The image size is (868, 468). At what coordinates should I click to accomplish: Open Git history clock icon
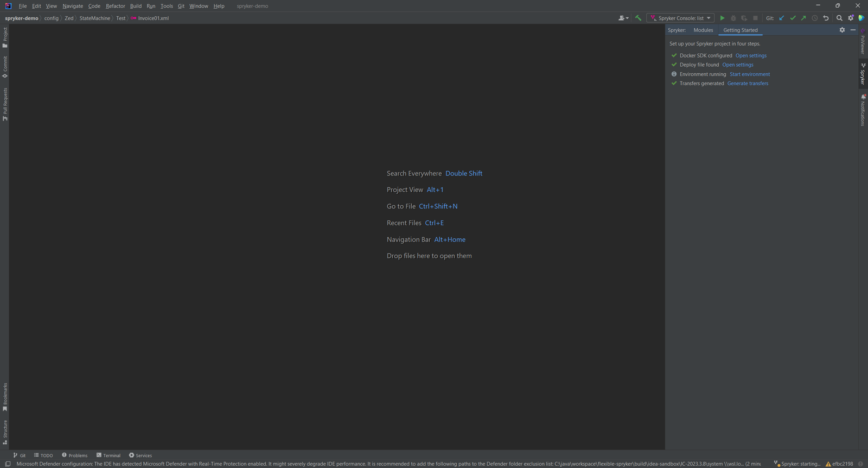[x=814, y=18]
